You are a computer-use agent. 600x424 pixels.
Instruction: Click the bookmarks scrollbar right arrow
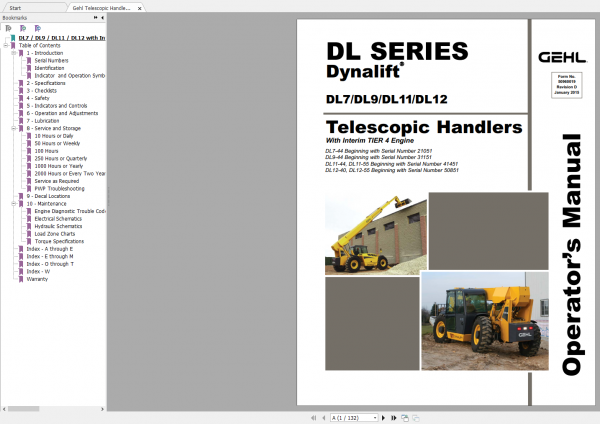pyautogui.click(x=102, y=409)
